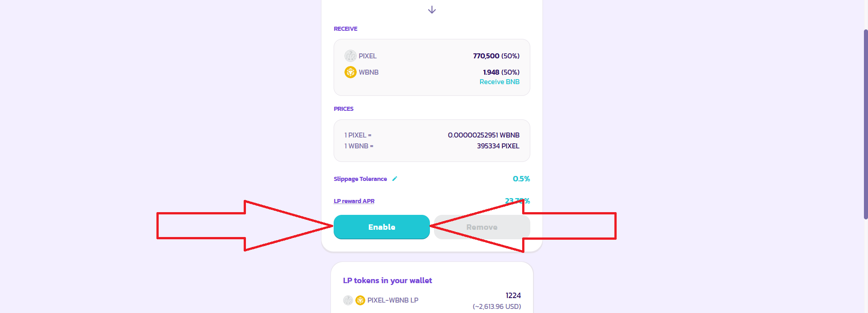The width and height of the screenshot is (868, 313).
Task: Click the down arrow icon above Receive
Action: [432, 10]
